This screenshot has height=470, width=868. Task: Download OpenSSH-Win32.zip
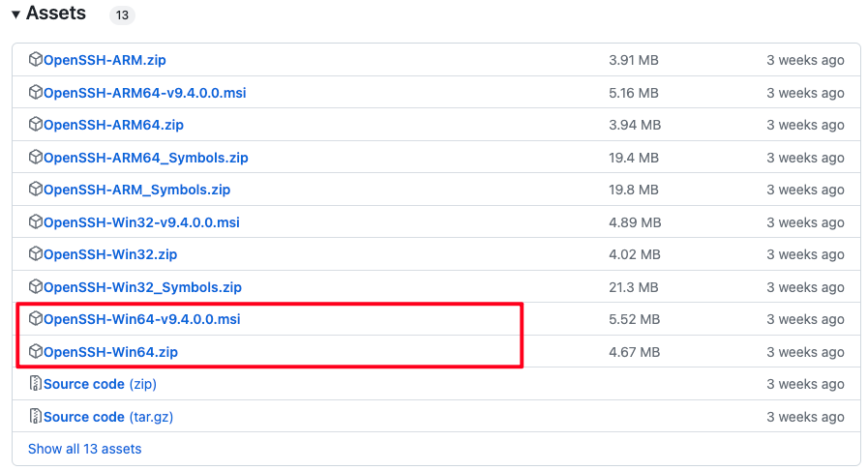tap(110, 254)
